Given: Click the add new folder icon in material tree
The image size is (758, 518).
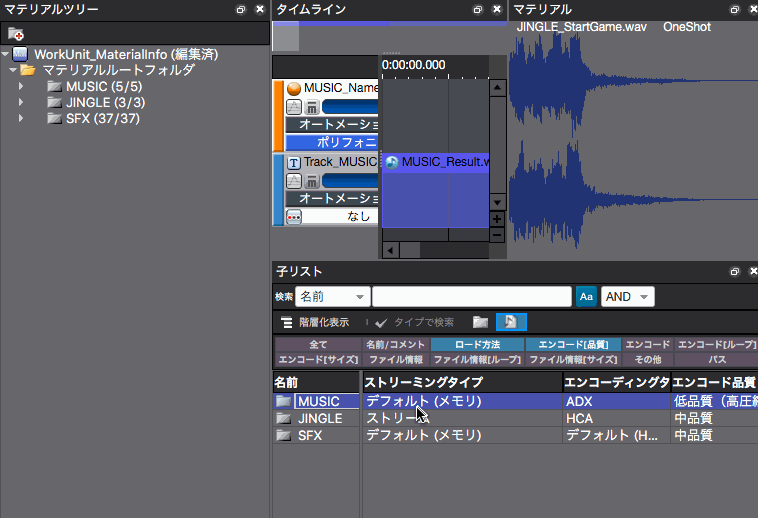Looking at the screenshot, I should point(15,34).
